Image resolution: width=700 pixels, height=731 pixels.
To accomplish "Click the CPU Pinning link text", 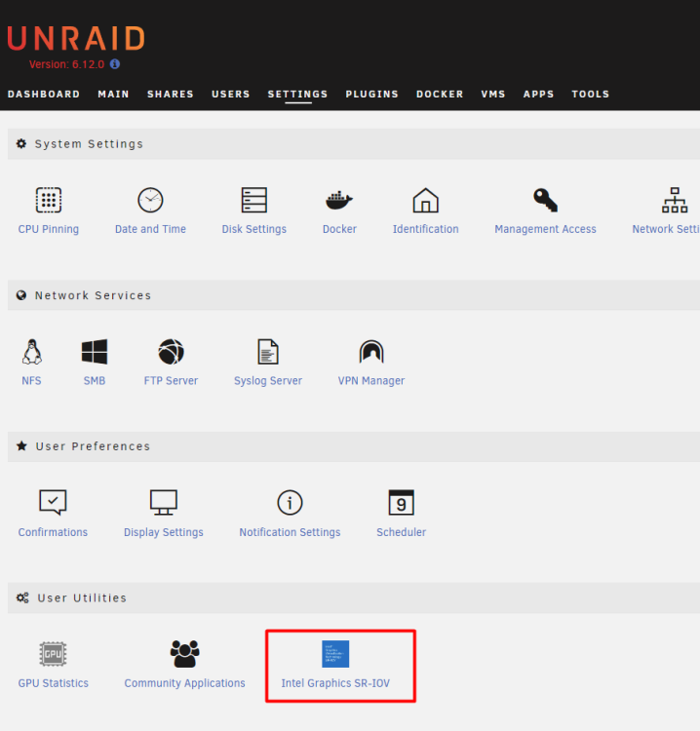I will [x=49, y=229].
